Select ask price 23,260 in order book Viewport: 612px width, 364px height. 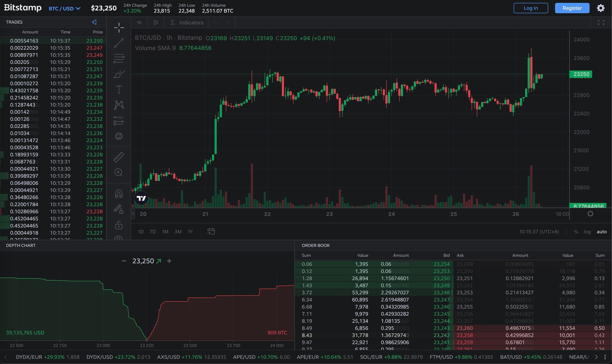coord(465,328)
